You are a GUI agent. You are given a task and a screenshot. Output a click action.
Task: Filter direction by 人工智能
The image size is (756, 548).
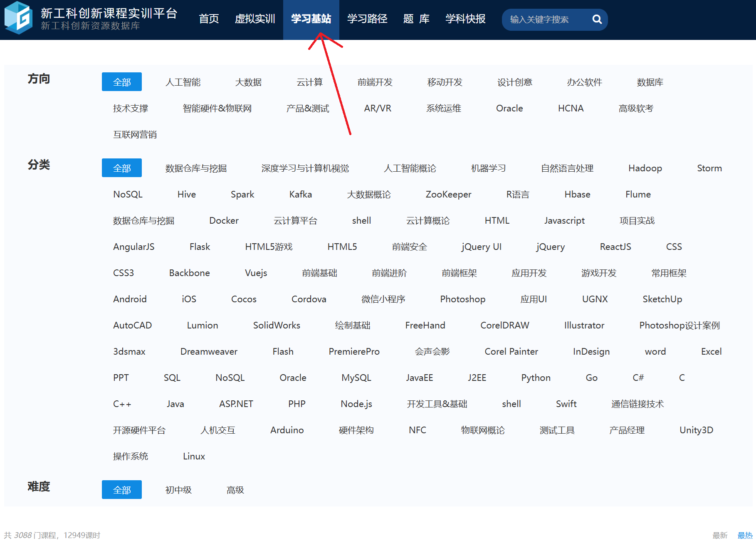tap(183, 82)
